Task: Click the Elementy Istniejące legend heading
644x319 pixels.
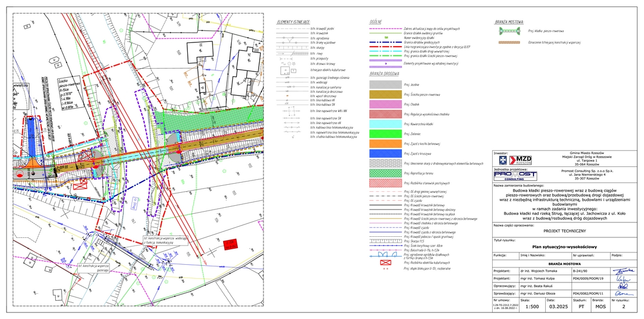Action: click(x=293, y=22)
